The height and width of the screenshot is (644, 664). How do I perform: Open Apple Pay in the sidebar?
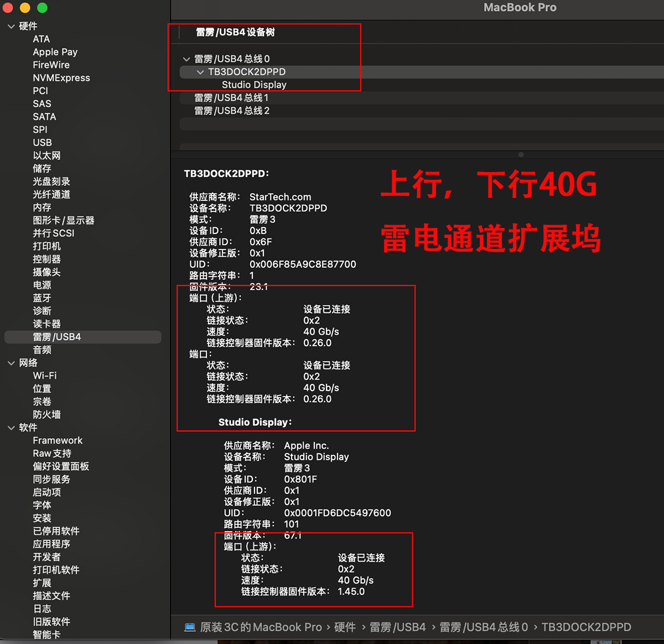[x=55, y=52]
